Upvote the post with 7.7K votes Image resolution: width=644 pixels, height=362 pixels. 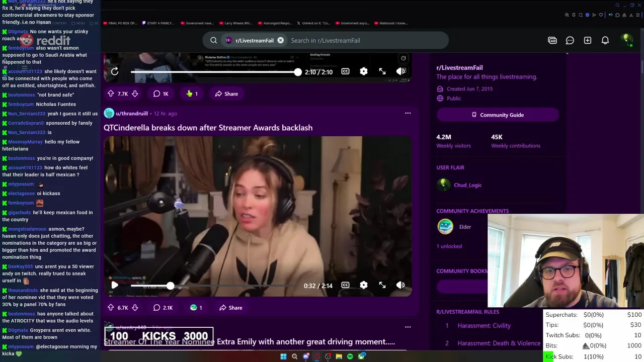click(x=111, y=94)
